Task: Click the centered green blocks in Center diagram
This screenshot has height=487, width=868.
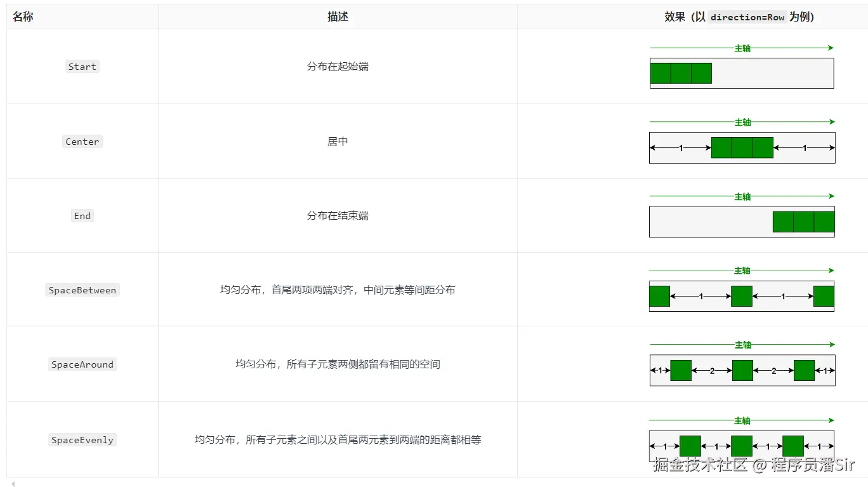Action: (x=741, y=147)
